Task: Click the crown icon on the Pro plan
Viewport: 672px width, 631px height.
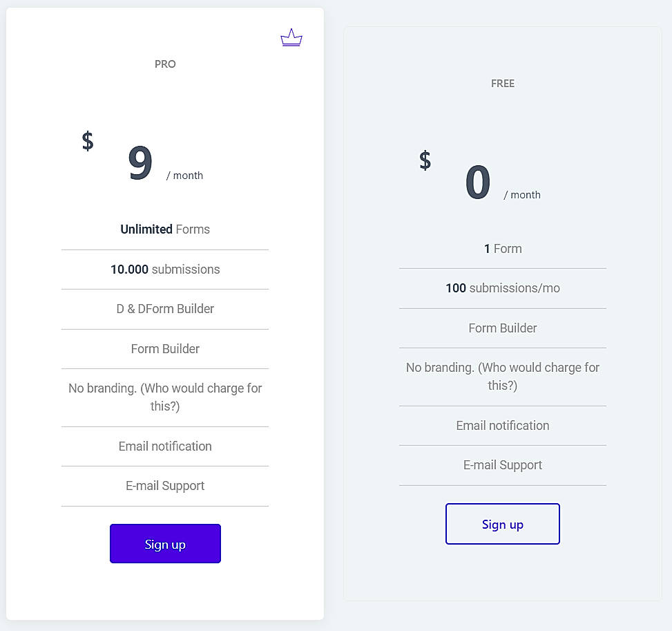Action: click(x=291, y=37)
